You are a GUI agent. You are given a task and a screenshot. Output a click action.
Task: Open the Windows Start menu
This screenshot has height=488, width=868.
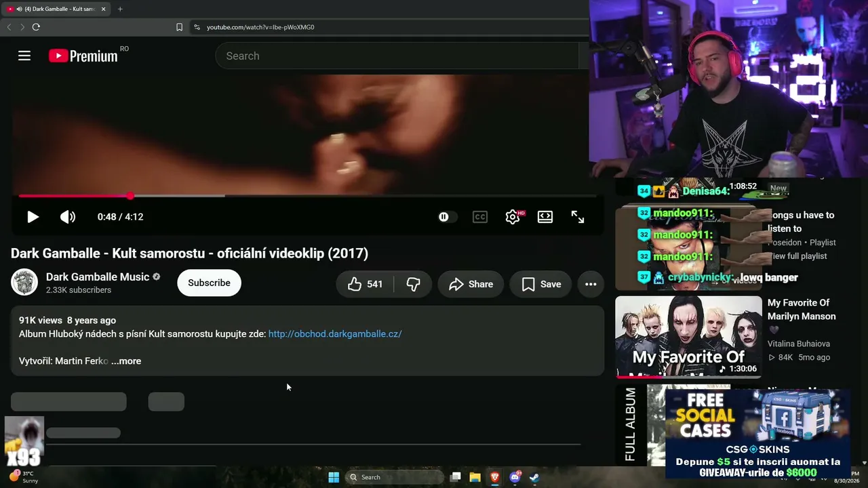[334, 477]
